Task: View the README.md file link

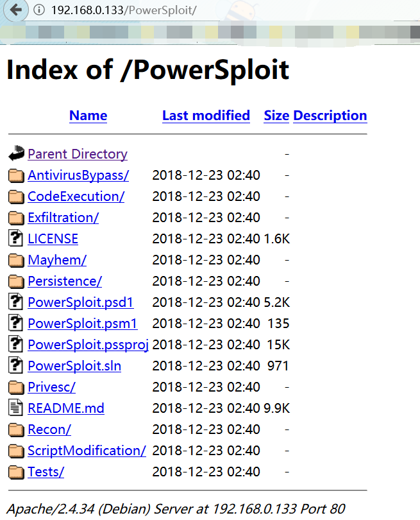Action: point(66,408)
